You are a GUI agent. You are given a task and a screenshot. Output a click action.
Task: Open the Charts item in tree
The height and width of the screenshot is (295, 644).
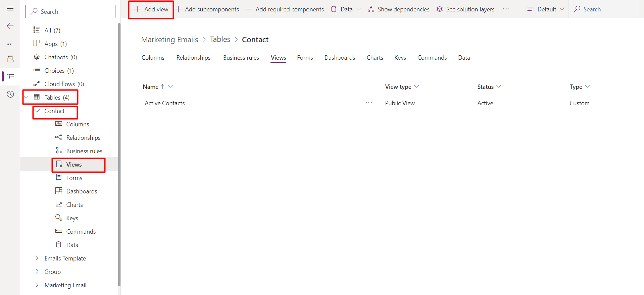(74, 205)
